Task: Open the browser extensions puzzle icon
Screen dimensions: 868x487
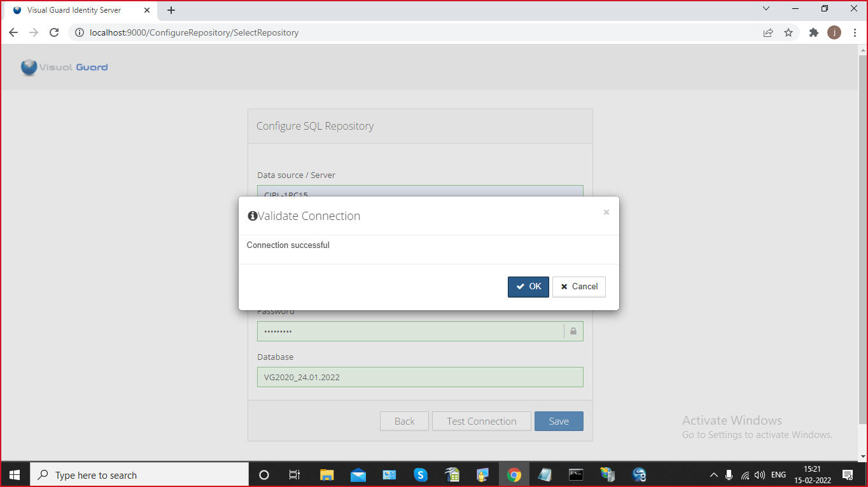Action: (x=814, y=32)
